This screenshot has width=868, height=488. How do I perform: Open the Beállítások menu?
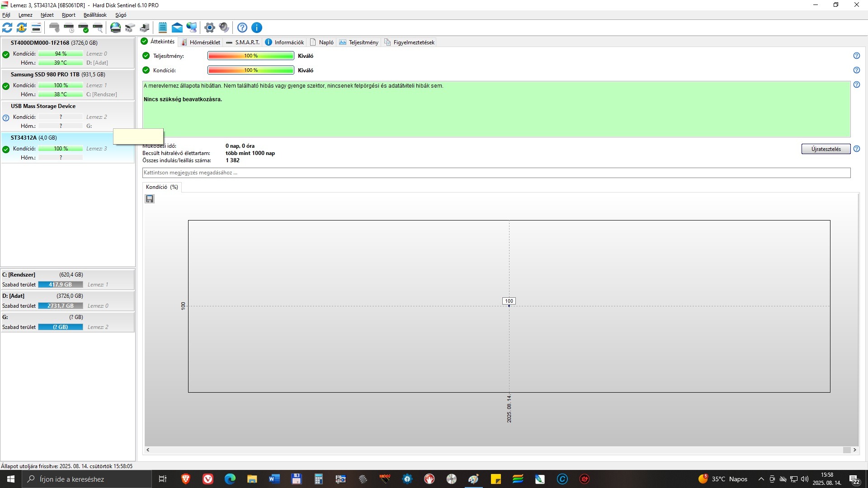95,15
